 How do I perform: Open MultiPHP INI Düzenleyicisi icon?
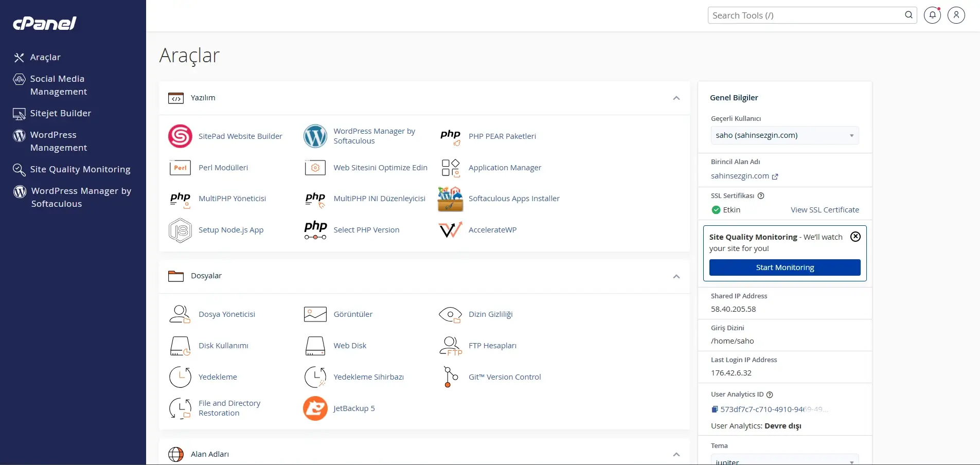pos(315,199)
